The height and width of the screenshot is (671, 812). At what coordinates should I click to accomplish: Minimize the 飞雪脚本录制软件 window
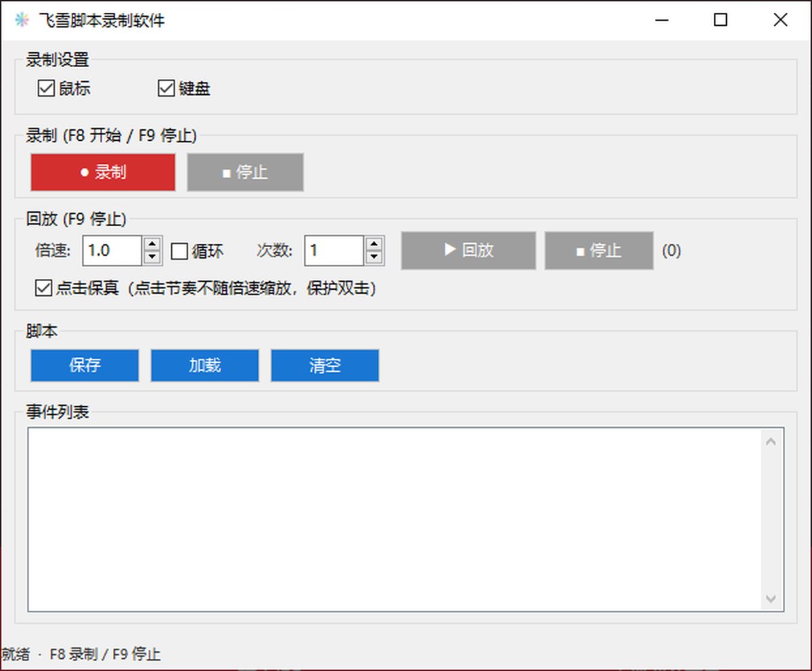pyautogui.click(x=661, y=20)
